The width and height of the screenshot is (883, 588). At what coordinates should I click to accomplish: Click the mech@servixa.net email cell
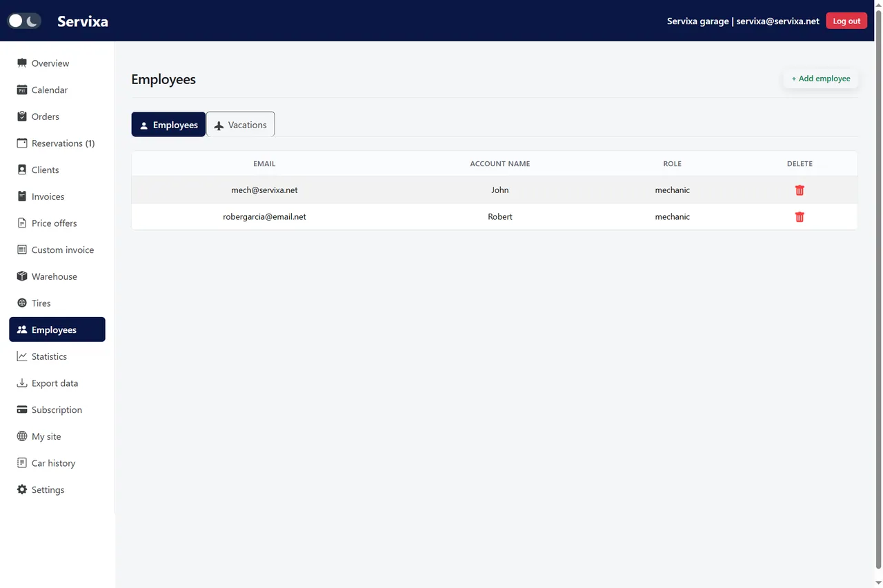point(264,190)
